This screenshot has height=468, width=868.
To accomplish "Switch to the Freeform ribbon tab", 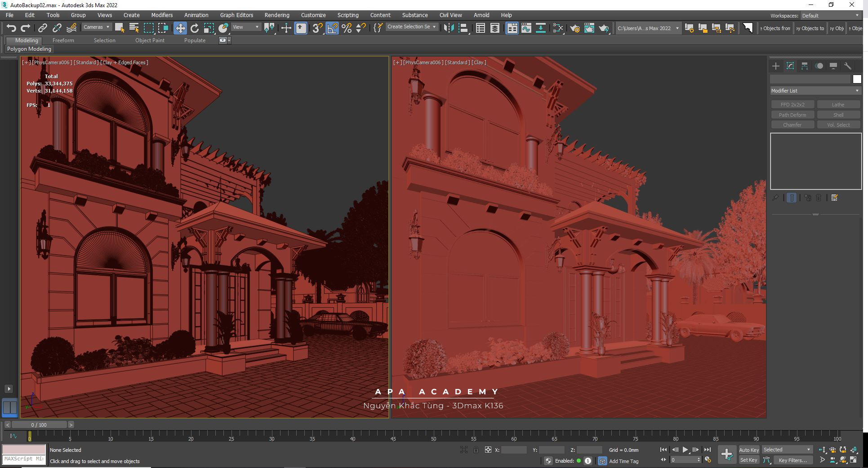I will click(63, 40).
